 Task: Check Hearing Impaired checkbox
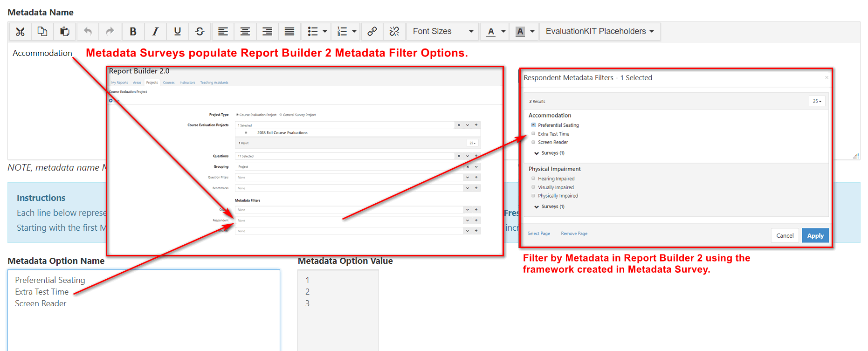click(x=533, y=178)
